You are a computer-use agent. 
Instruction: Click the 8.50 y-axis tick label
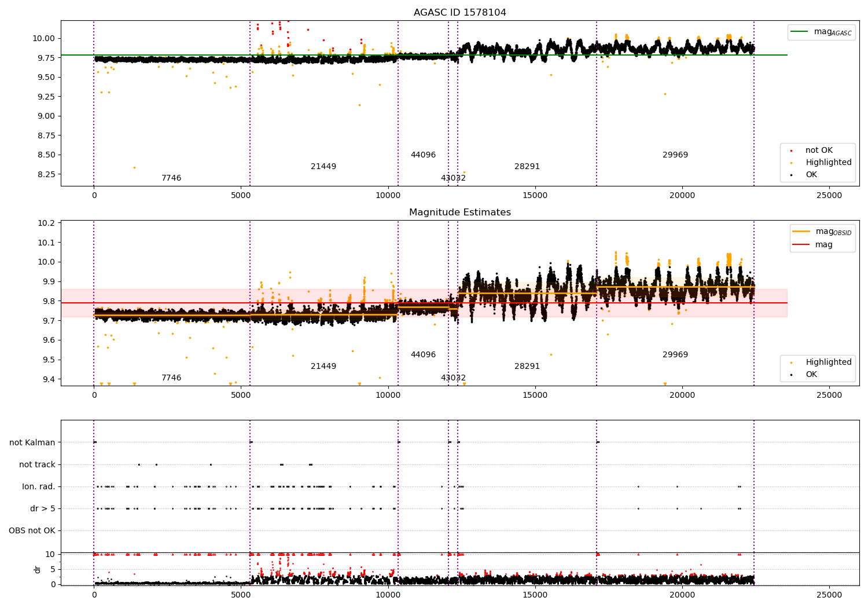click(46, 155)
